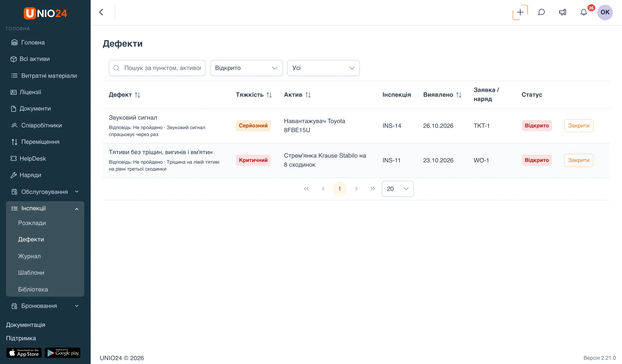Open the Усі filter dropdown
This screenshot has width=622, height=364.
coord(323,68)
